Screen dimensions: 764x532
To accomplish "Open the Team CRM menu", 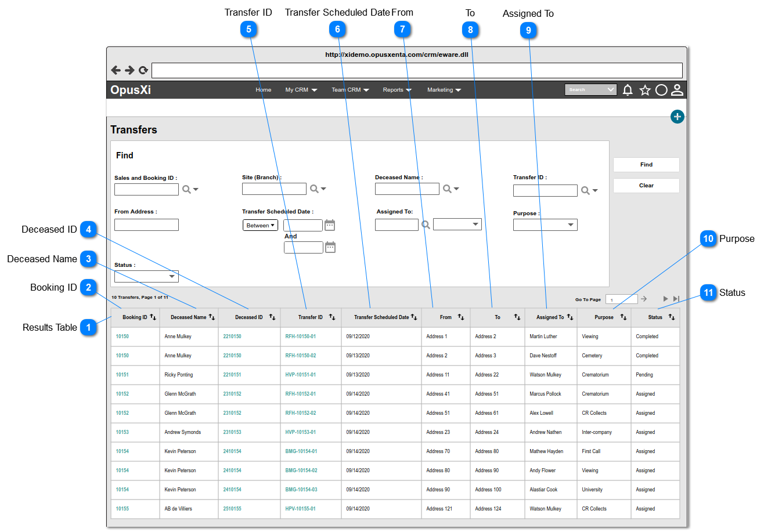I will (x=350, y=90).
